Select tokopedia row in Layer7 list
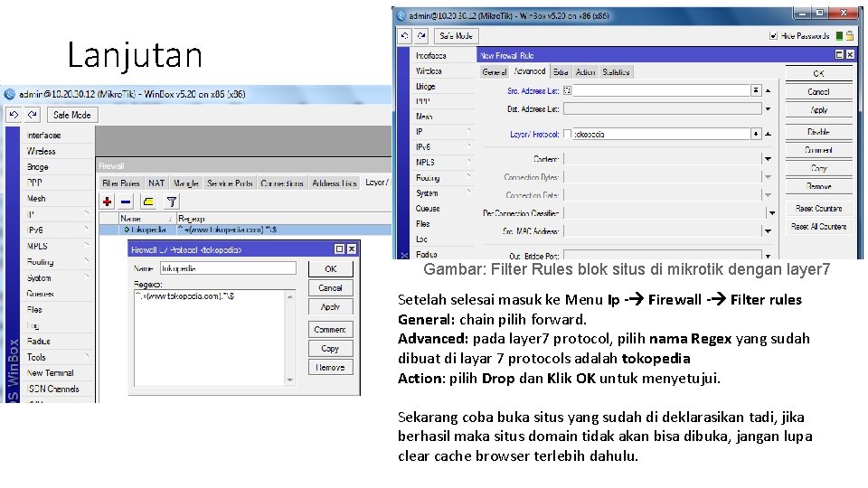Screen dimensions: 868x488 [245, 230]
